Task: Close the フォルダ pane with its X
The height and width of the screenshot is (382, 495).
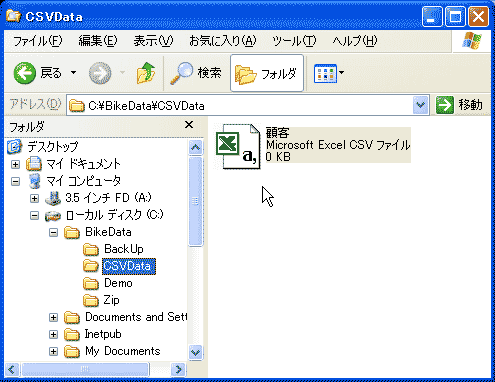Action: pyautogui.click(x=189, y=125)
